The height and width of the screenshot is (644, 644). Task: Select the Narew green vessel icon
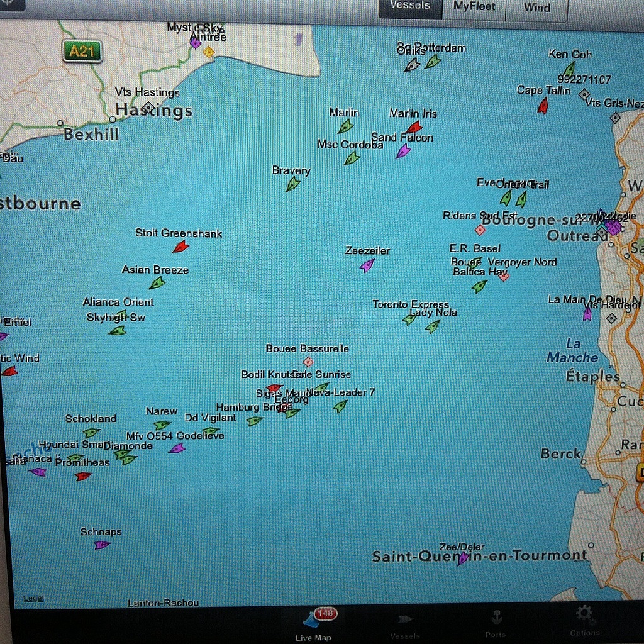tap(162, 425)
